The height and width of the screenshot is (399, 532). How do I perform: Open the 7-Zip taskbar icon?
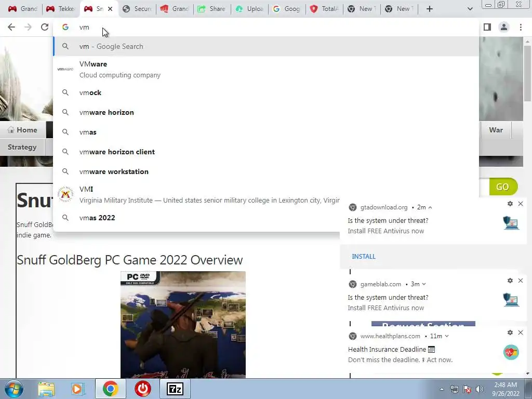click(175, 389)
